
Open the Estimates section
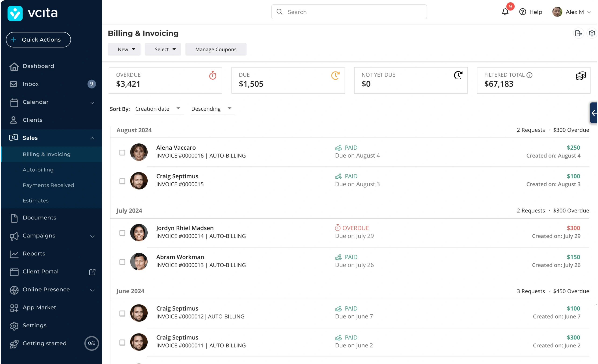[36, 201]
